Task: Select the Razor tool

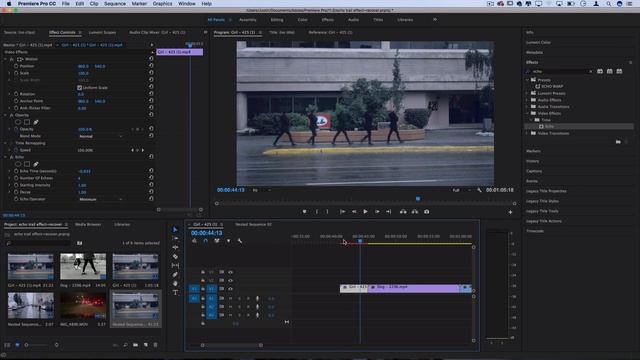Action: [x=175, y=256]
